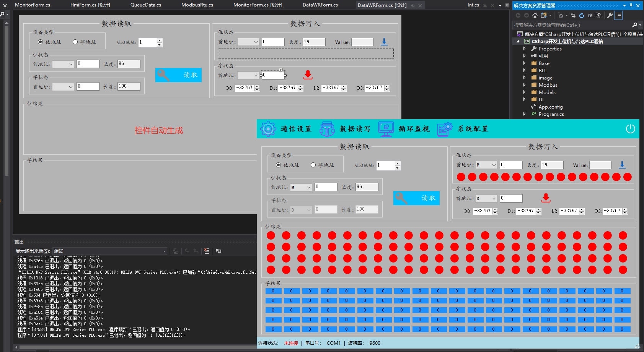Expand the Modbus folder

coord(524,85)
